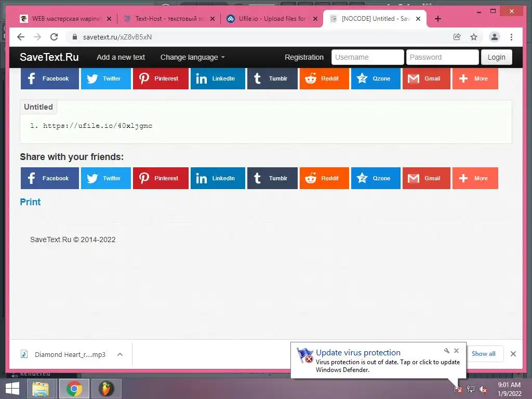The height and width of the screenshot is (399, 532).
Task: Switch to the Ufile.io Upload files tab
Action: tap(272, 19)
